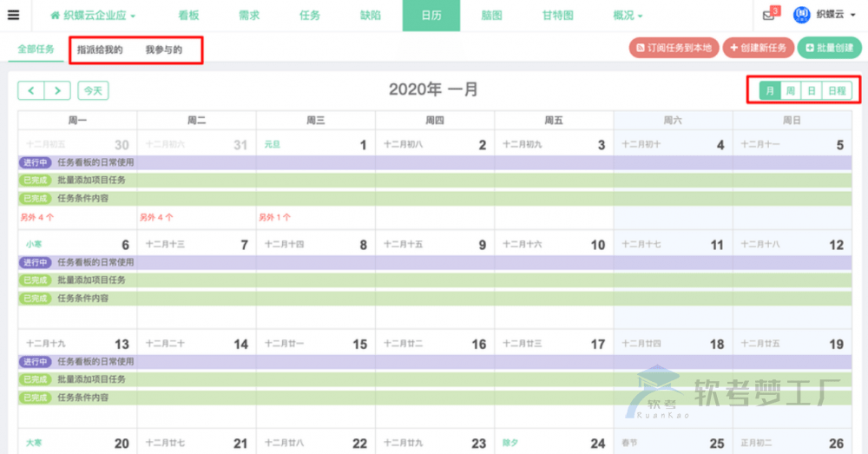The width and height of the screenshot is (868, 454).
Task: Click the 2020年 一月 calendar title
Action: [433, 89]
